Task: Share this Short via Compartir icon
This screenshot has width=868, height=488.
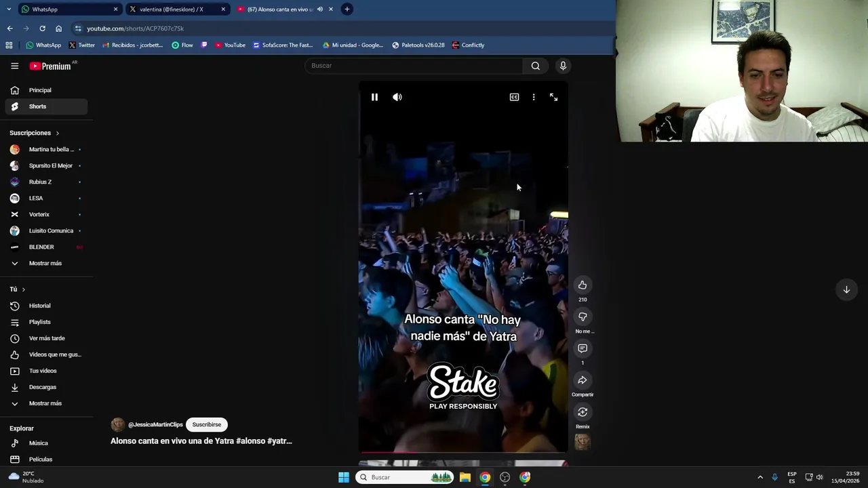Action: [x=583, y=380]
